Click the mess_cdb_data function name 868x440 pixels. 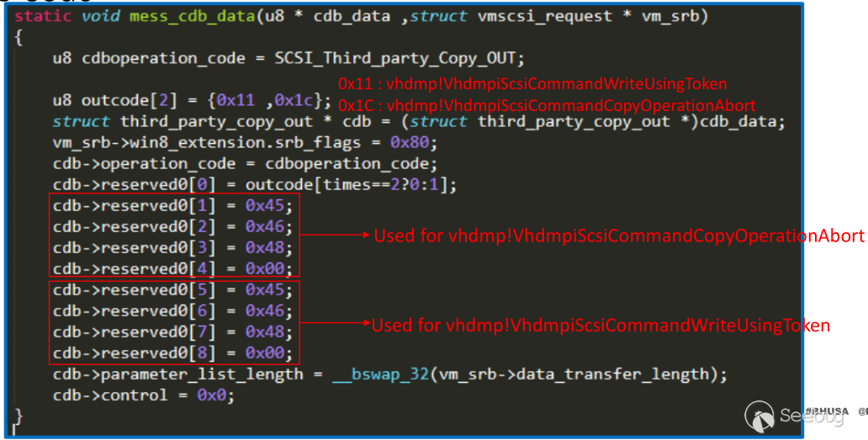point(192,17)
